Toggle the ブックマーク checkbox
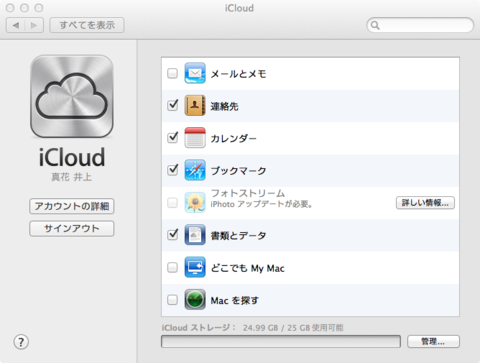This screenshot has width=480, height=363. [x=172, y=170]
